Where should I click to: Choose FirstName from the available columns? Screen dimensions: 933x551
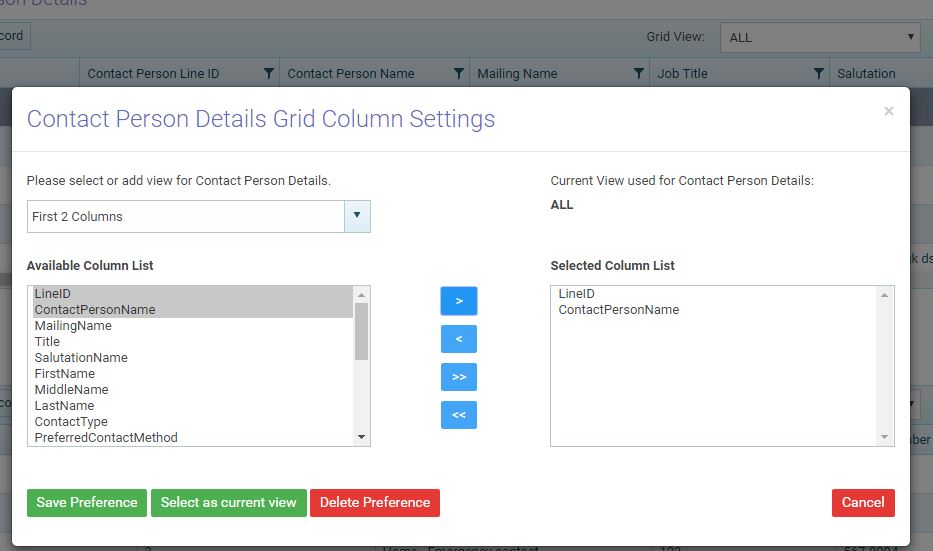65,374
